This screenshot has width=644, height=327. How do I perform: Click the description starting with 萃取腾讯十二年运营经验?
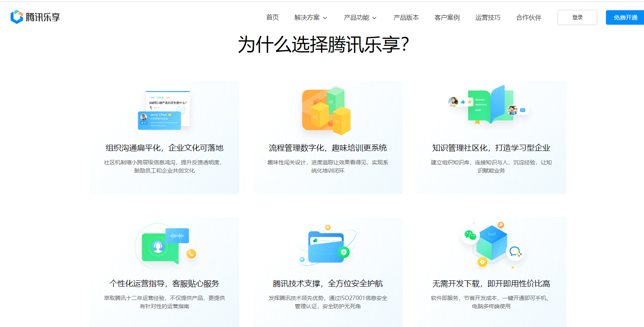click(164, 302)
